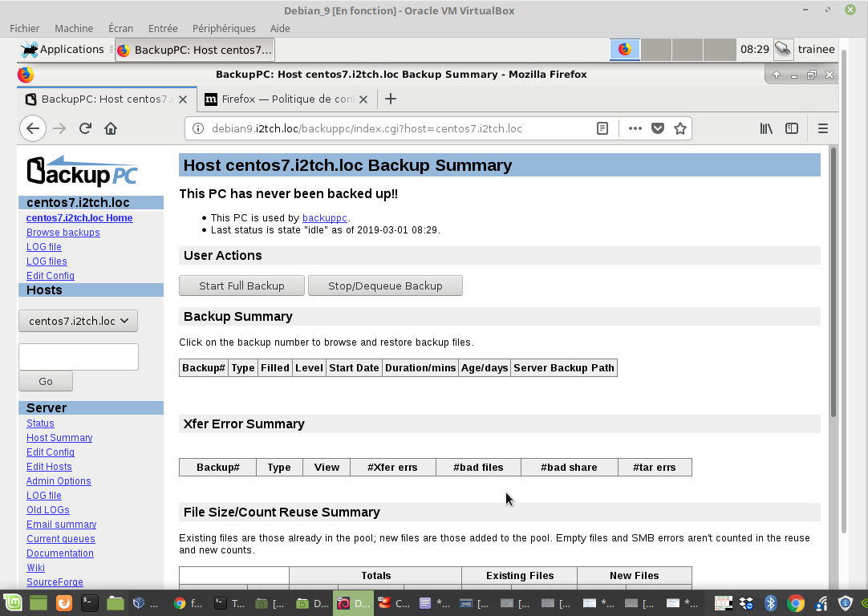Switch to the Firefox Politique tab

(x=286, y=99)
